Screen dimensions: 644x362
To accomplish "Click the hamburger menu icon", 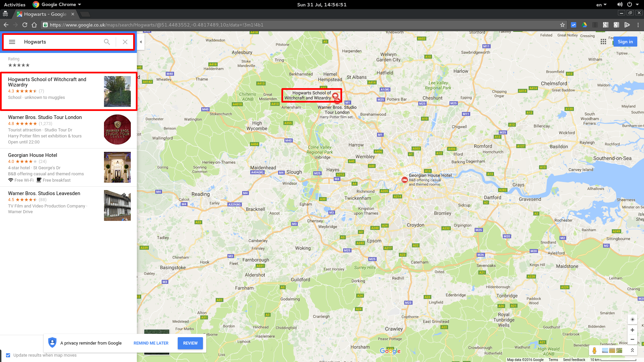I will (12, 42).
